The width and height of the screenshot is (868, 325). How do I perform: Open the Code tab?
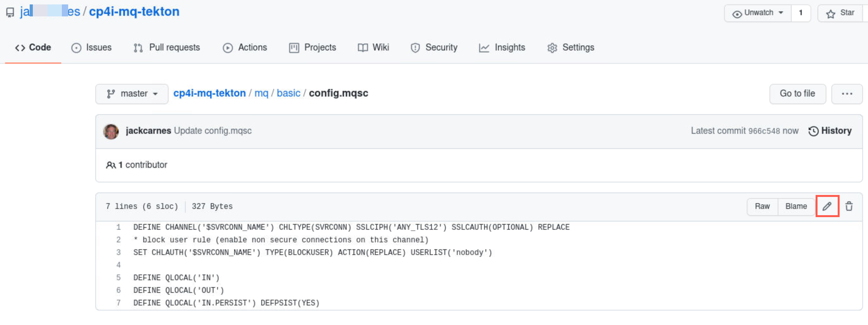[x=33, y=47]
